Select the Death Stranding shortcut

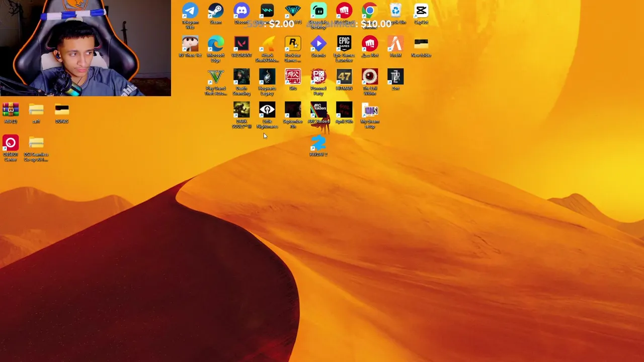pyautogui.click(x=242, y=81)
